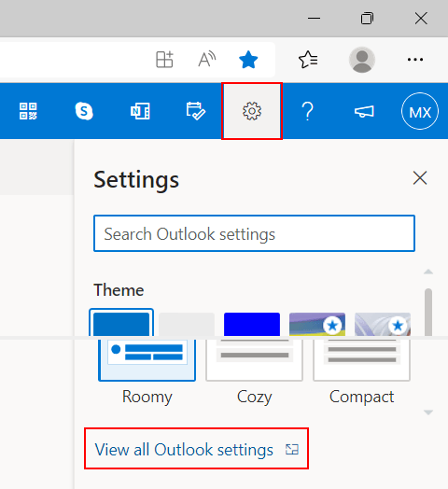Click the settings panel scroll down arrow

(428, 412)
